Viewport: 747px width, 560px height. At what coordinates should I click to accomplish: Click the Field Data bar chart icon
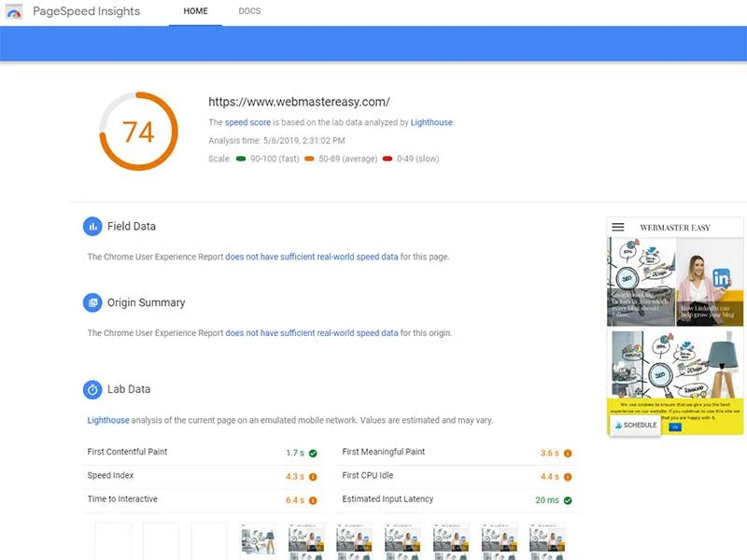92,226
